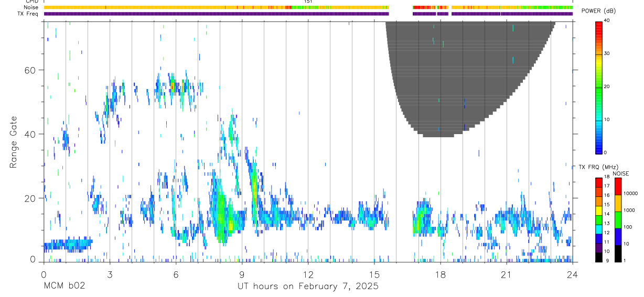Click the 'MCM b02' radar beam label
644x297 pixels.
click(63, 286)
